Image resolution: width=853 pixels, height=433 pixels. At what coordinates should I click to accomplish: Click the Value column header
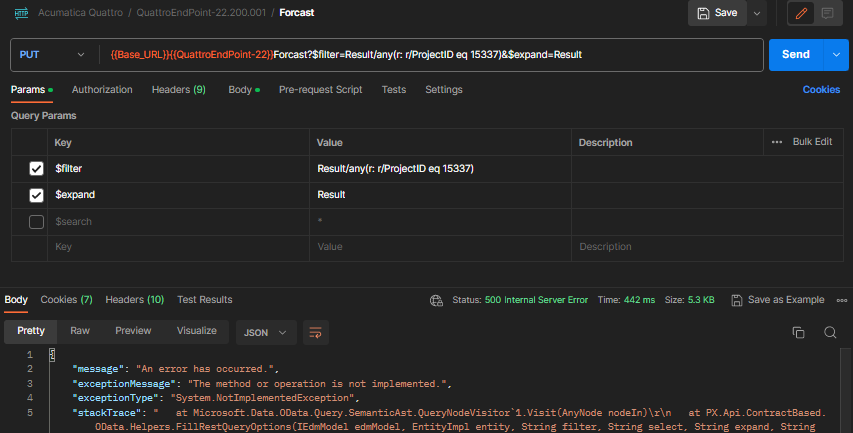click(x=330, y=143)
